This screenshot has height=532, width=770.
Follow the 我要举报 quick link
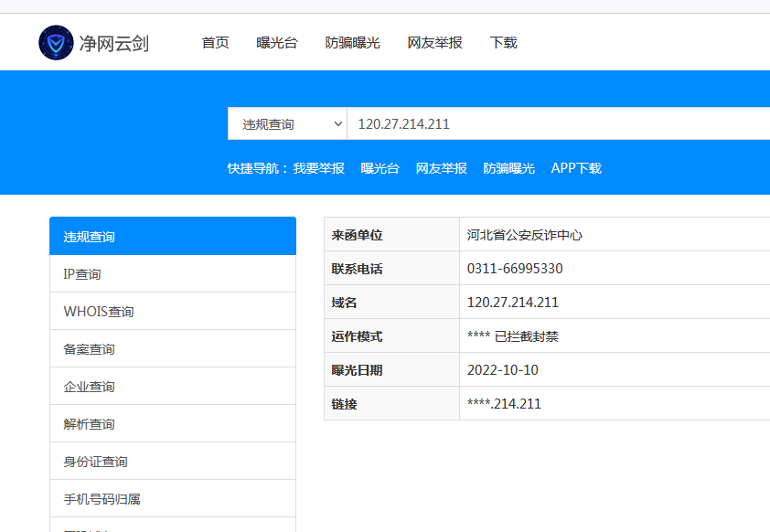click(x=319, y=168)
